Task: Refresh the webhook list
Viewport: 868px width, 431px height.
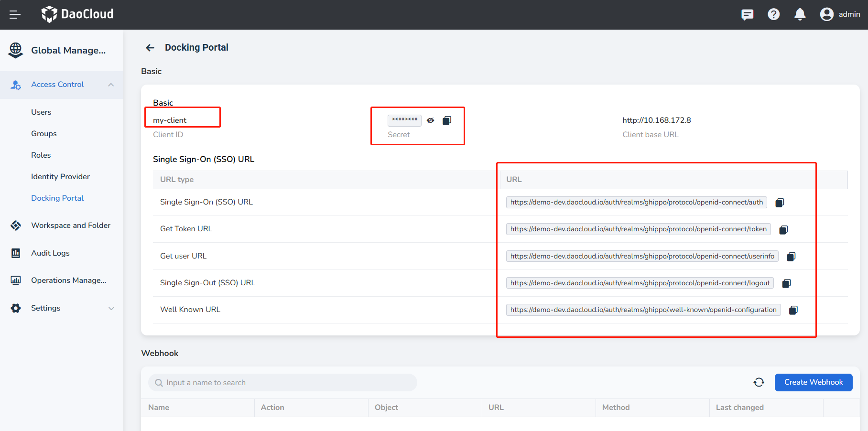Action: (759, 382)
